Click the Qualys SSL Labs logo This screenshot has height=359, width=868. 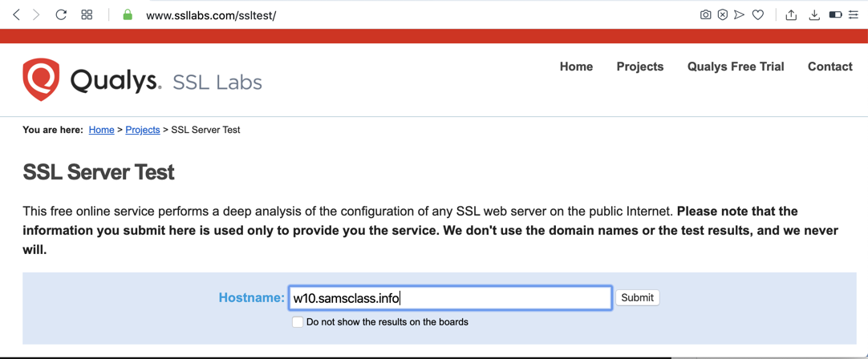[x=142, y=80]
